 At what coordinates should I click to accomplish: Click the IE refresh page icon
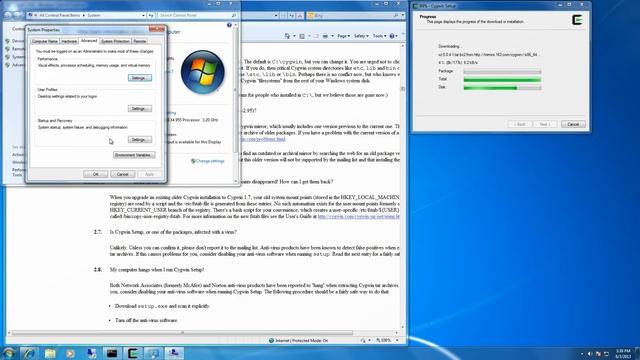pos(292,15)
